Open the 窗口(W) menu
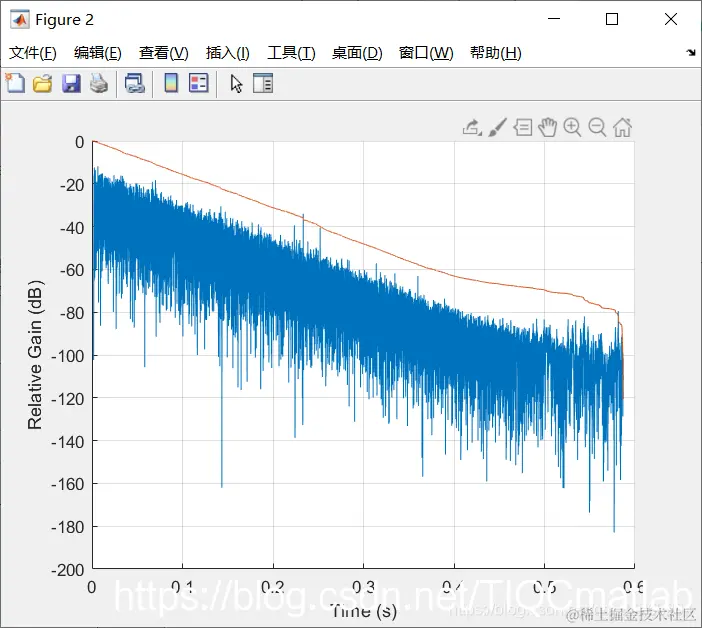The height and width of the screenshot is (628, 702). [426, 53]
